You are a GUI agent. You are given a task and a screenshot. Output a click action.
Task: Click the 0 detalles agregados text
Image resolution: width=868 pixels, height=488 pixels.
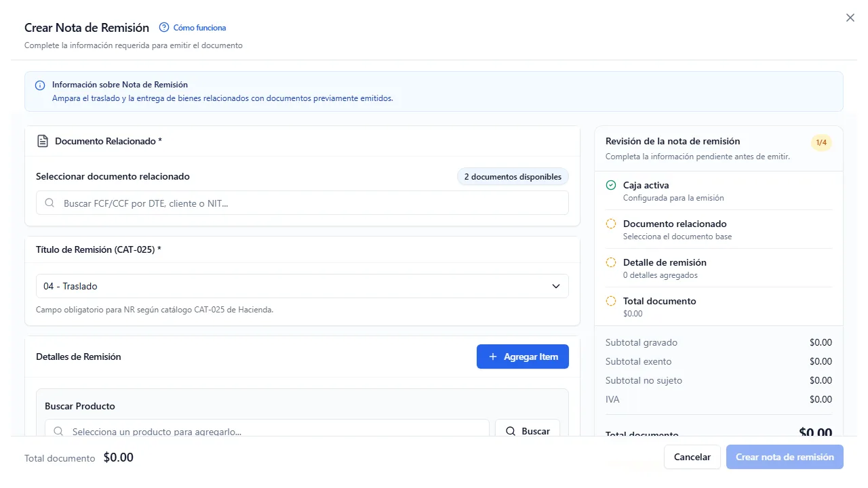click(x=660, y=275)
